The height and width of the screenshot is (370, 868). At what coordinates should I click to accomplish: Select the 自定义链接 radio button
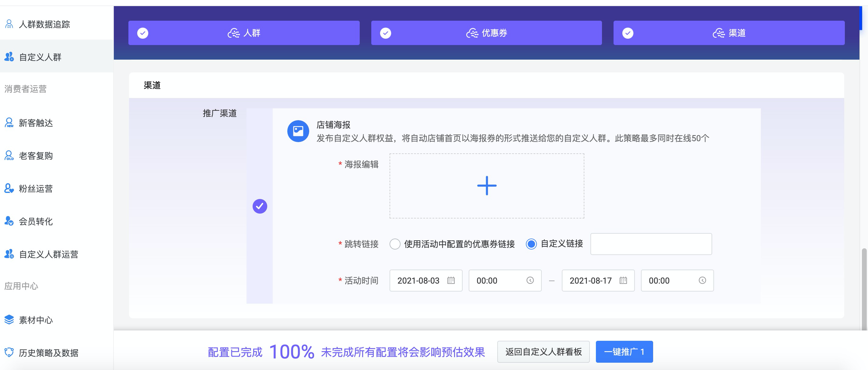pos(531,244)
